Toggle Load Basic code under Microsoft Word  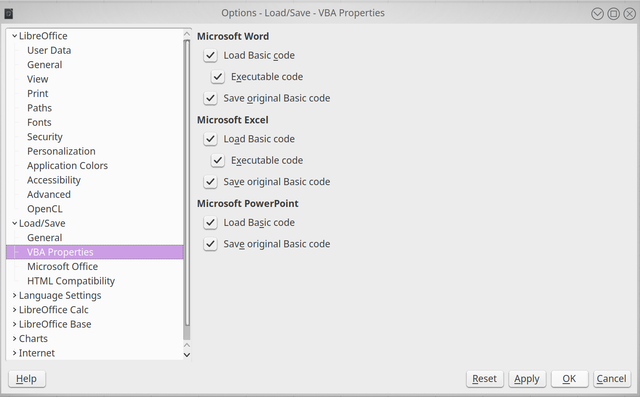tap(210, 55)
